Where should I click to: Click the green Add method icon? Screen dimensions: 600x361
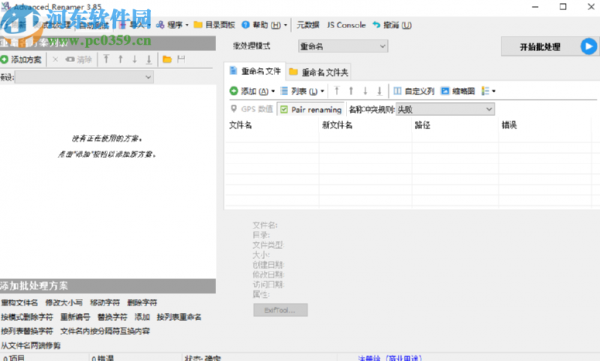4,59
